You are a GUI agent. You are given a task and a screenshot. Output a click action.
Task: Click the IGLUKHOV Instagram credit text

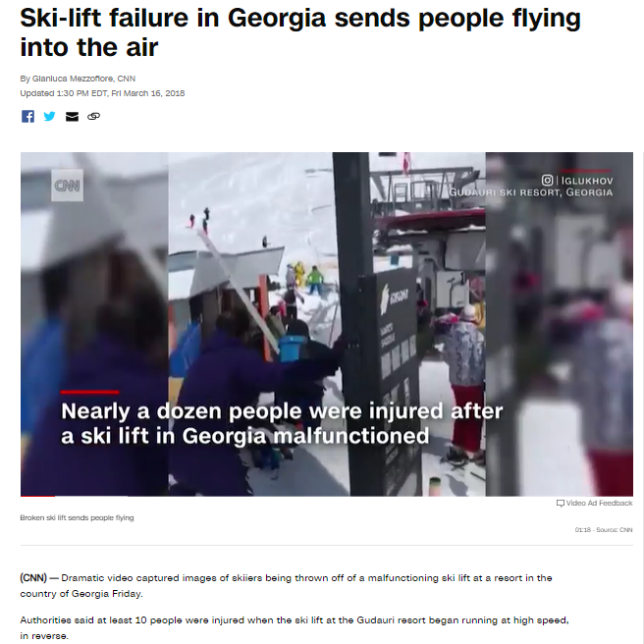coord(587,181)
